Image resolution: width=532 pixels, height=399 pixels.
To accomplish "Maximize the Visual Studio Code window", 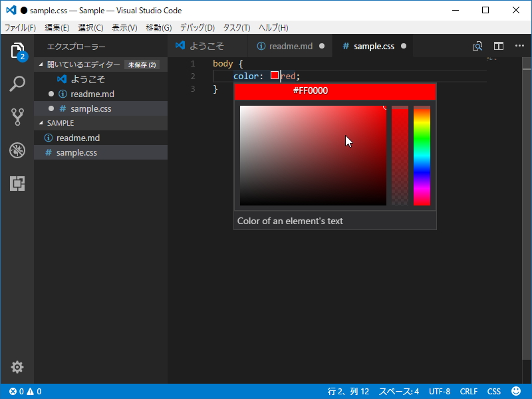I will tap(485, 10).
